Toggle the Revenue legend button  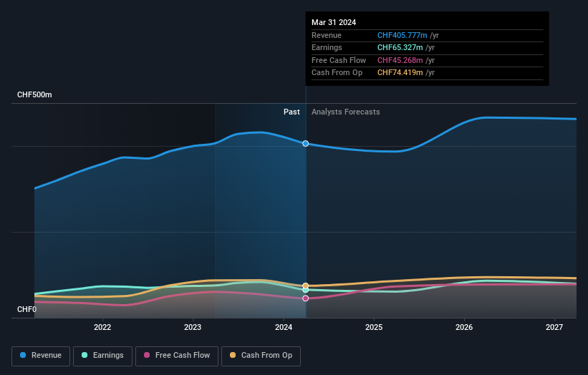[x=41, y=356]
